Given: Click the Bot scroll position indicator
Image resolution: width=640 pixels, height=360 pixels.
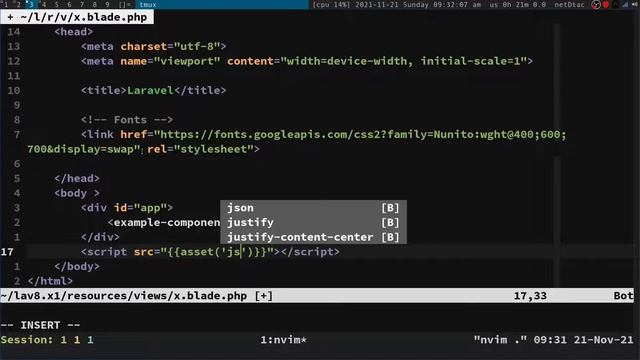Looking at the screenshot, I should click(x=623, y=296).
